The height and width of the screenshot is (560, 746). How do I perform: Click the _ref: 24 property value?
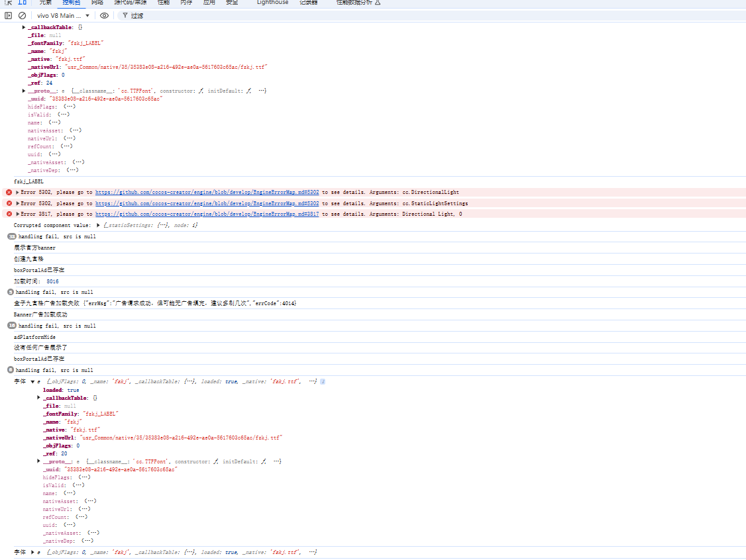pyautogui.click(x=50, y=83)
